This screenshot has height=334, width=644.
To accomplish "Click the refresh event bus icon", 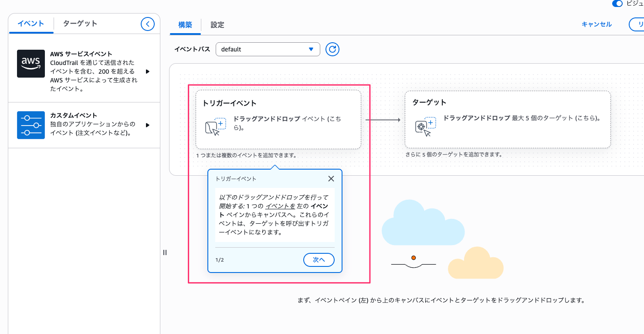I will point(332,49).
